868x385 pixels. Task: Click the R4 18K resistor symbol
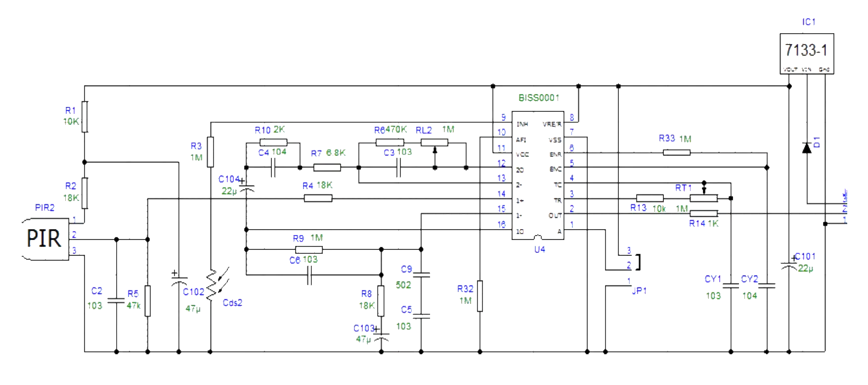click(318, 198)
